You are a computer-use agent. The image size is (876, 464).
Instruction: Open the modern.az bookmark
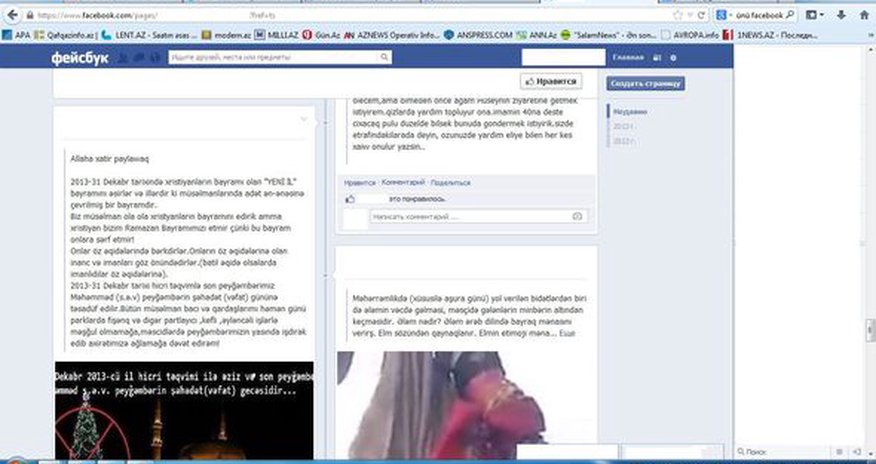(226, 35)
